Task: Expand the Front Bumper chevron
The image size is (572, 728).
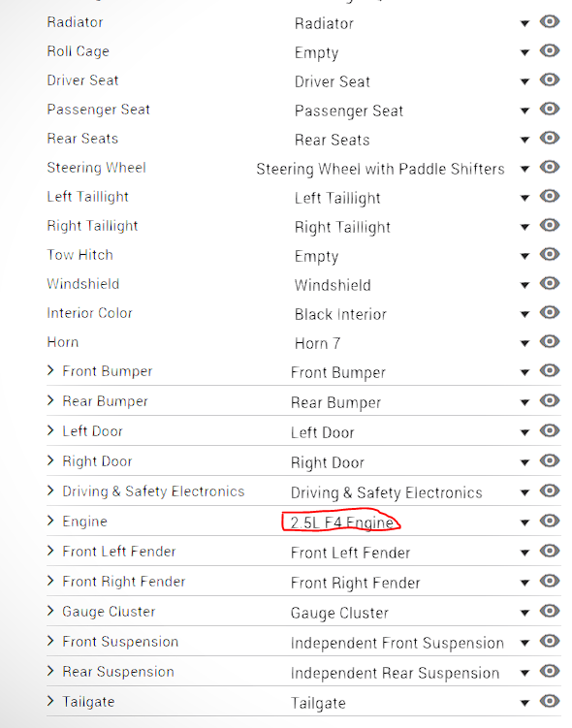Action: tap(50, 370)
